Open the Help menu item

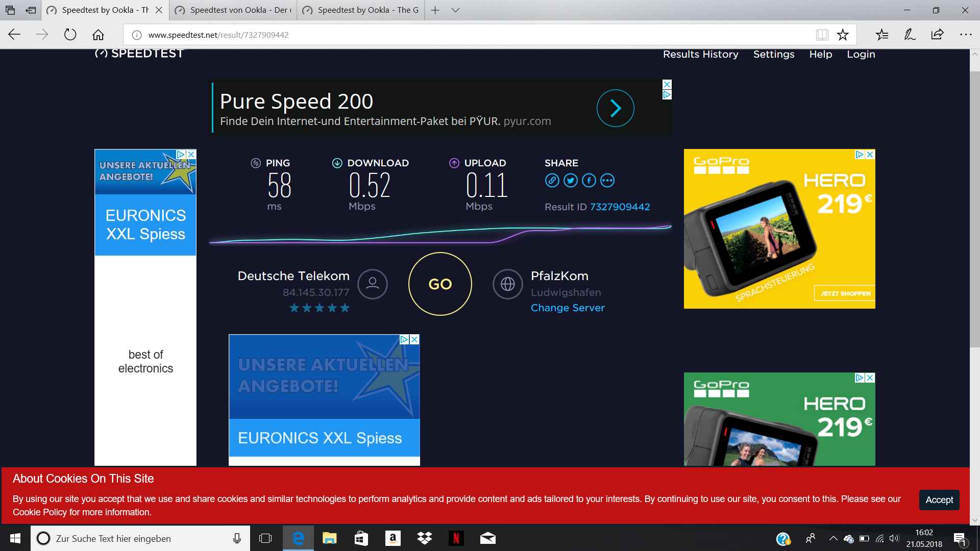(820, 54)
